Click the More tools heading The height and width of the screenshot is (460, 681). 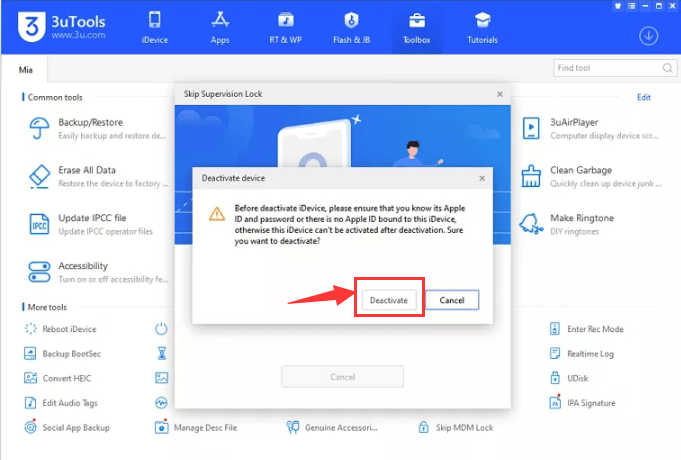pyautogui.click(x=47, y=307)
